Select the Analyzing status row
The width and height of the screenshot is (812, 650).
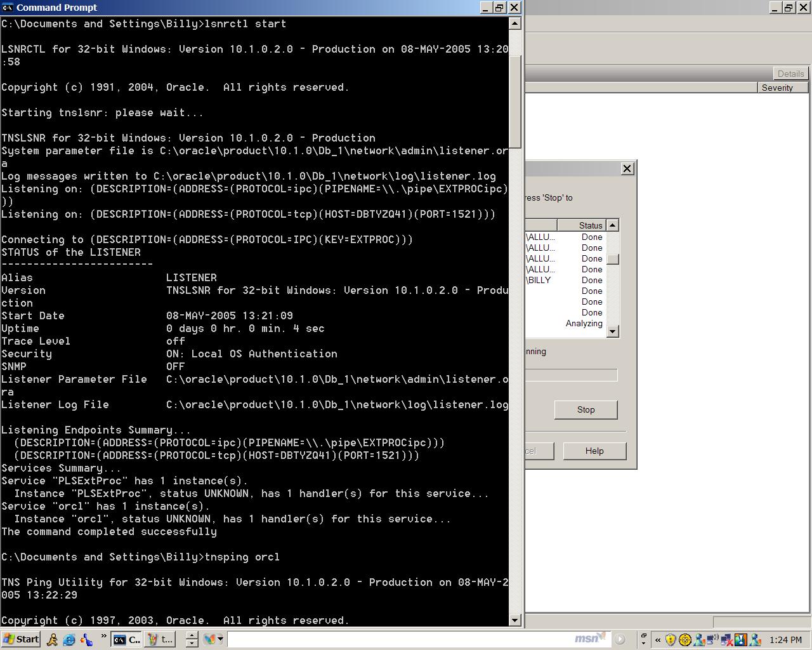pos(565,323)
